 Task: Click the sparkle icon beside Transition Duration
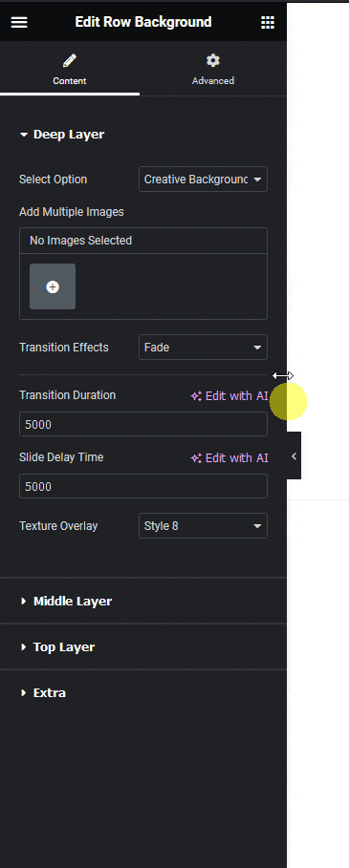(x=196, y=396)
